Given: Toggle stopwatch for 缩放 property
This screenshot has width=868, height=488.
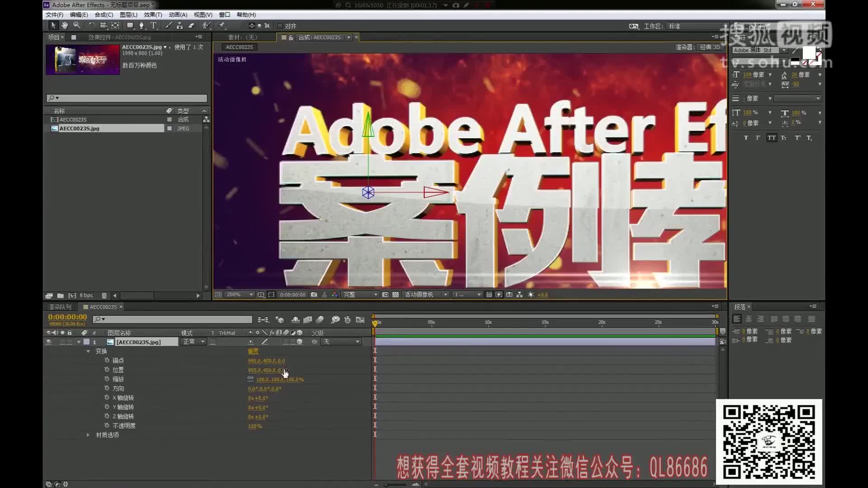Looking at the screenshot, I should tap(107, 379).
